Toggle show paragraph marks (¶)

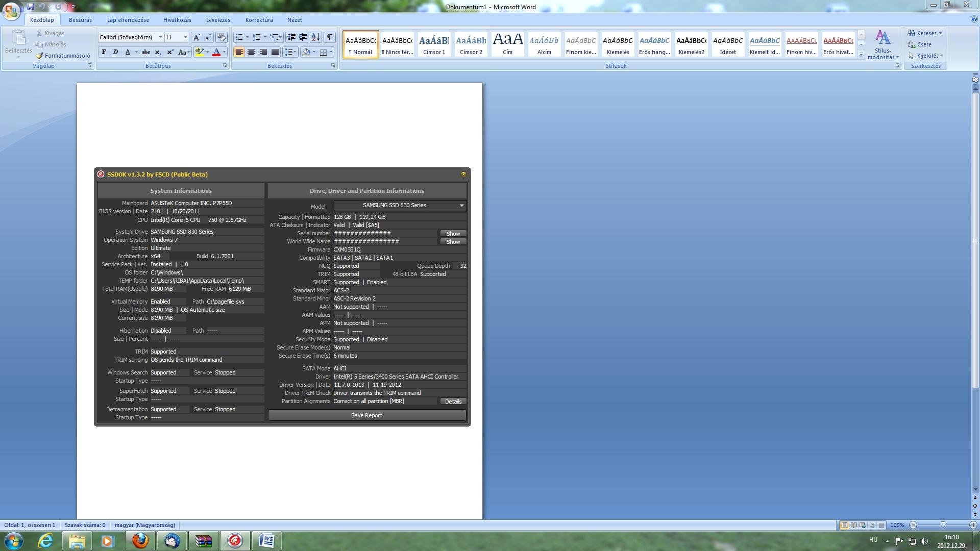(x=330, y=37)
